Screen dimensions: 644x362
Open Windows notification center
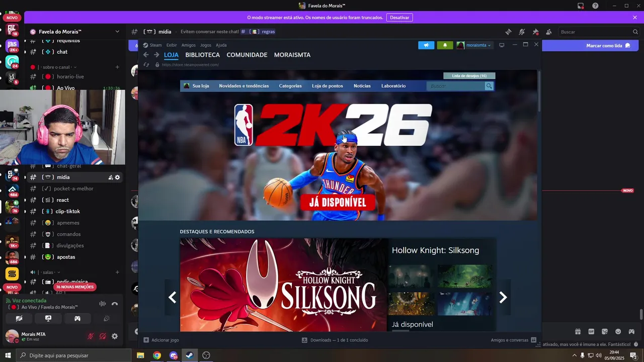click(633, 355)
